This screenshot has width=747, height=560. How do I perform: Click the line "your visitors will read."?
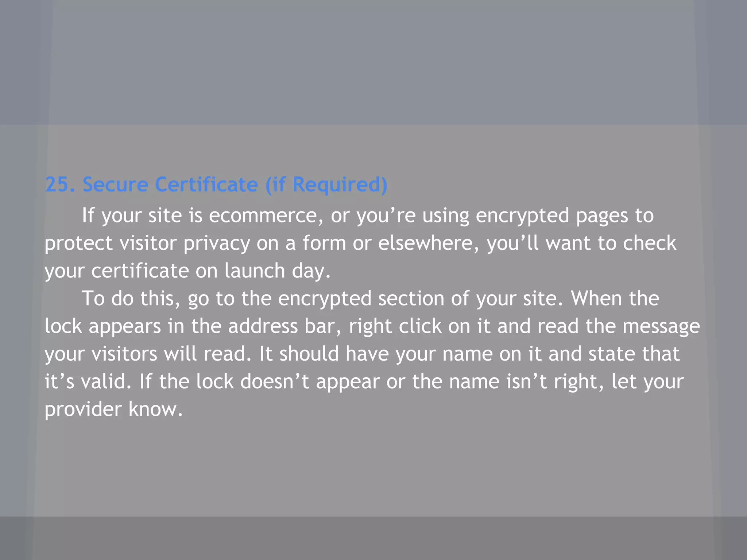362,354
